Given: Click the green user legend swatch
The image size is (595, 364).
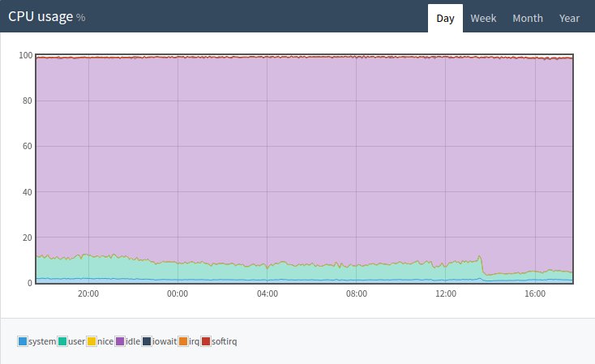Looking at the screenshot, I should (62, 341).
